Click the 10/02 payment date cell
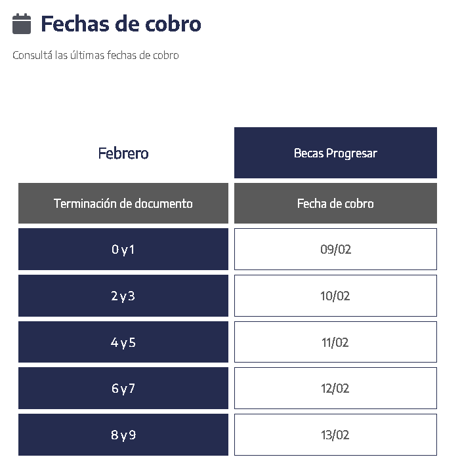The width and height of the screenshot is (460, 476). (335, 296)
